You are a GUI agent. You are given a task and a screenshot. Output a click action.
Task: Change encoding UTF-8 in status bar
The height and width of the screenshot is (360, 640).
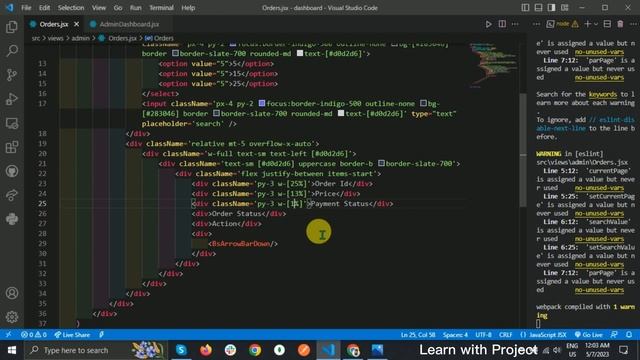pyautogui.click(x=484, y=335)
